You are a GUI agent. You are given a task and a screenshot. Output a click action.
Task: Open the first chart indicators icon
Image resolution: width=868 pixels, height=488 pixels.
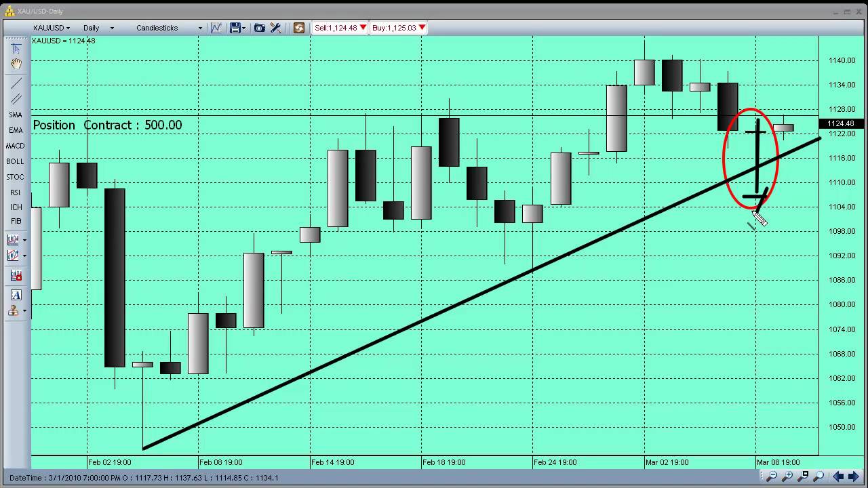(x=13, y=240)
